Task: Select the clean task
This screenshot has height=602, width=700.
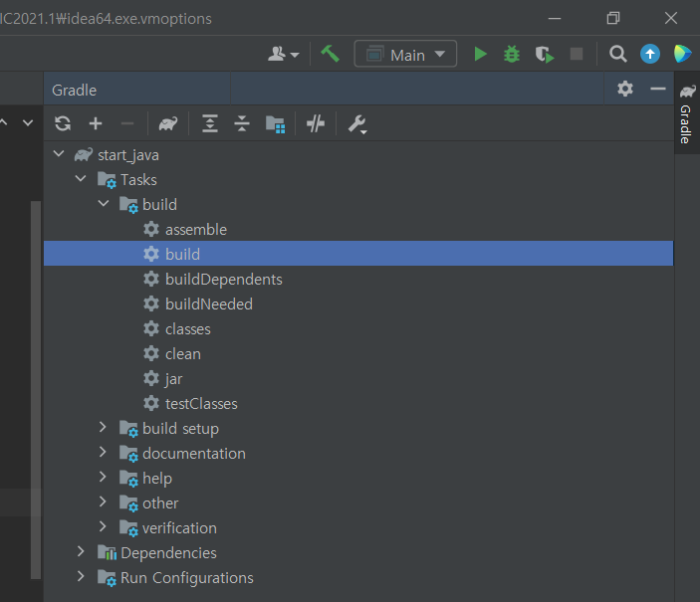Action: (x=183, y=354)
